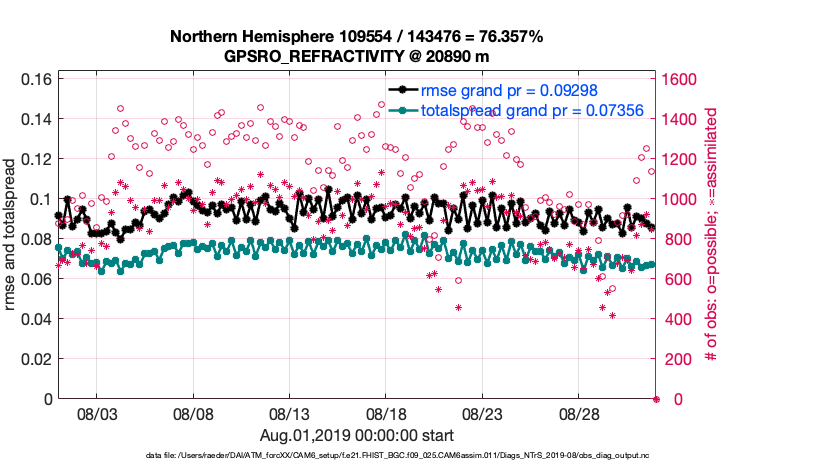
Task: Select the 'totalspread grand pr = 0.07356' legend text
Action: pos(532,110)
